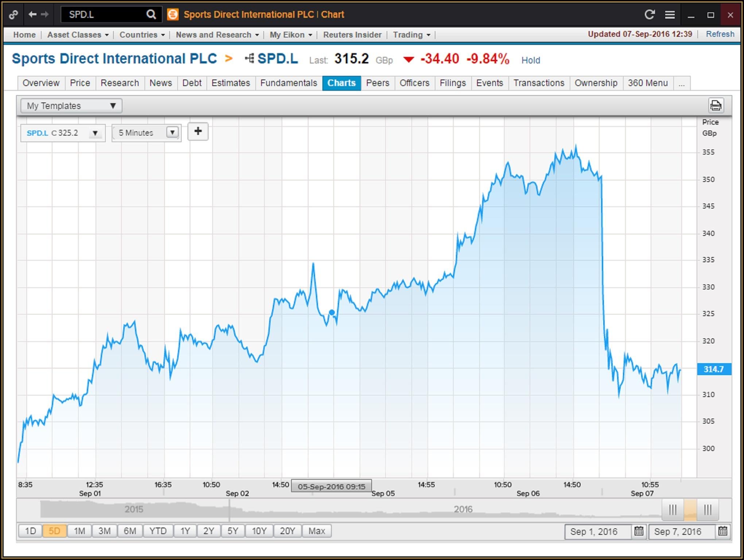
Task: Open the Officers tab
Action: point(414,83)
